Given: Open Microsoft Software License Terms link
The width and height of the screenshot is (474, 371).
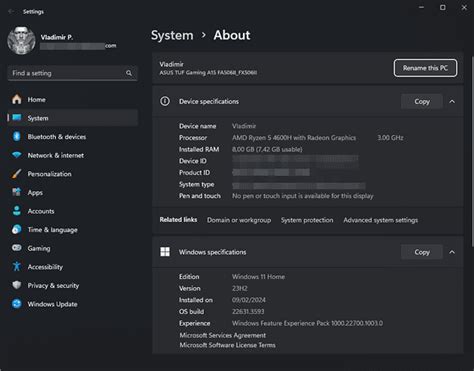Looking at the screenshot, I should click(227, 345).
